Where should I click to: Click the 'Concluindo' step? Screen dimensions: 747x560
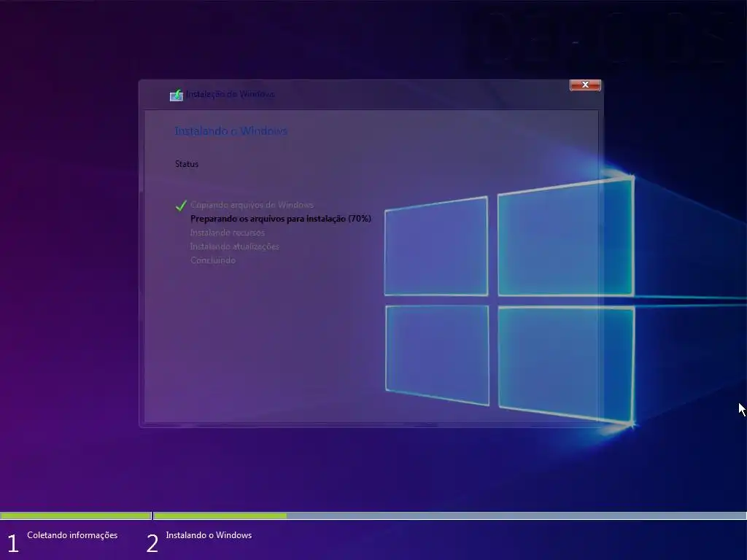(x=213, y=260)
